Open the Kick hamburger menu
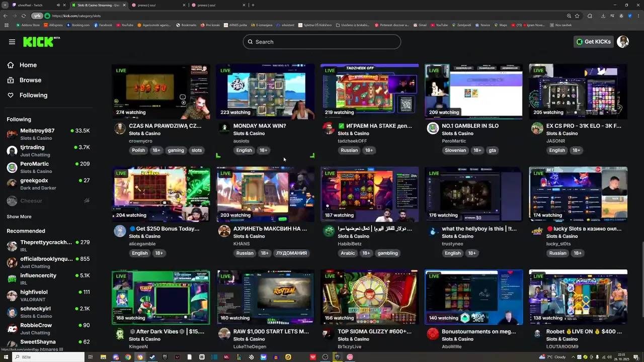Image resolution: width=644 pixels, height=362 pixels. tap(12, 42)
